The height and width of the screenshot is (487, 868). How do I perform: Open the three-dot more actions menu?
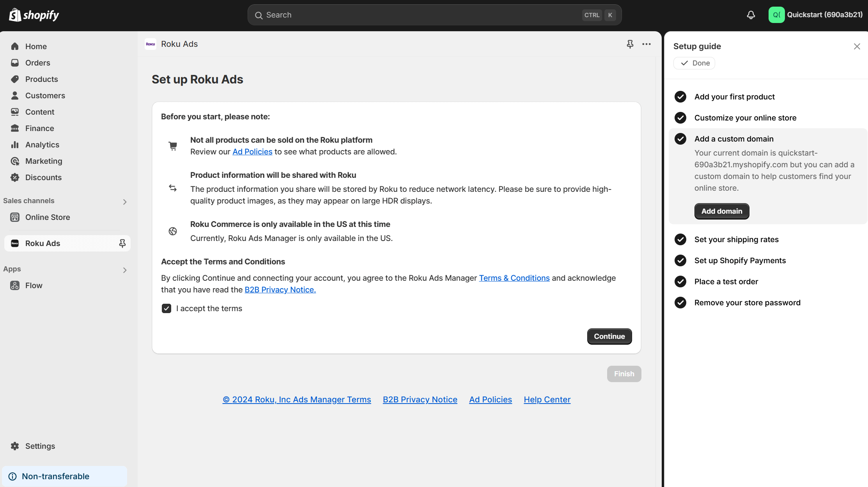pos(646,44)
